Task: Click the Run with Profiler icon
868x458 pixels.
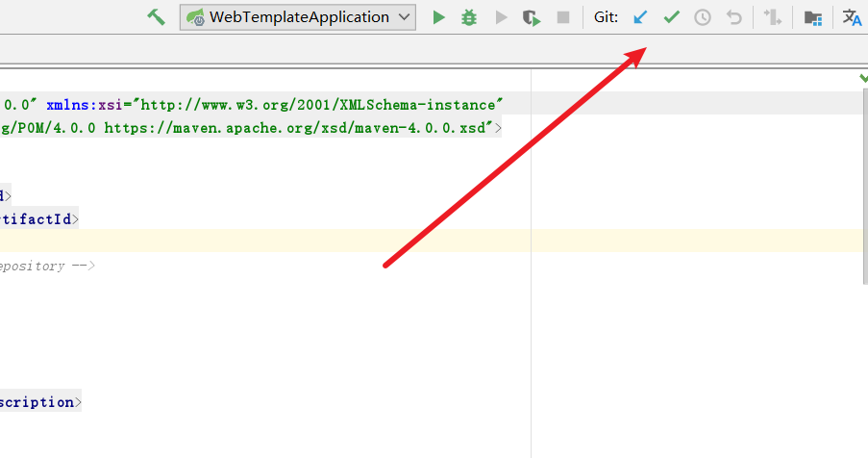Action: [531, 17]
